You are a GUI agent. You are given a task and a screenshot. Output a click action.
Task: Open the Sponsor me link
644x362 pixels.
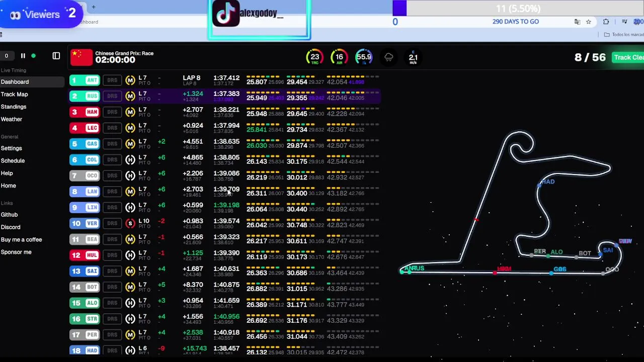coord(16,252)
